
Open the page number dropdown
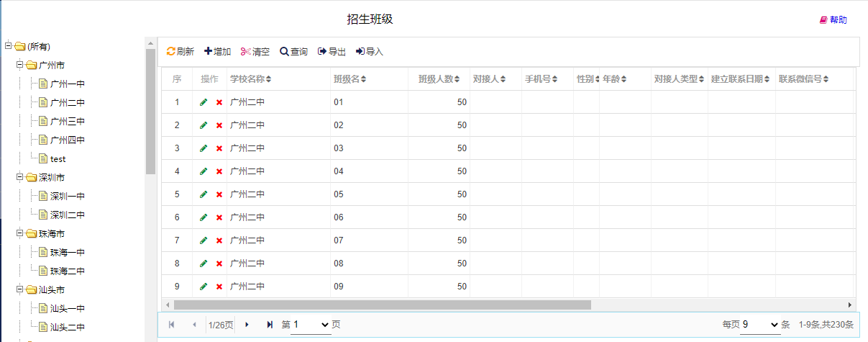click(x=311, y=325)
